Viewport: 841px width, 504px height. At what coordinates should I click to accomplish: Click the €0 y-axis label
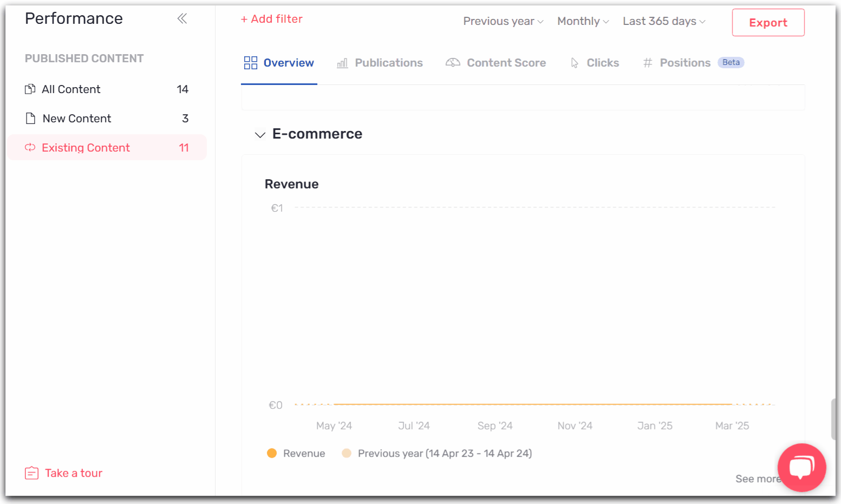(x=276, y=405)
